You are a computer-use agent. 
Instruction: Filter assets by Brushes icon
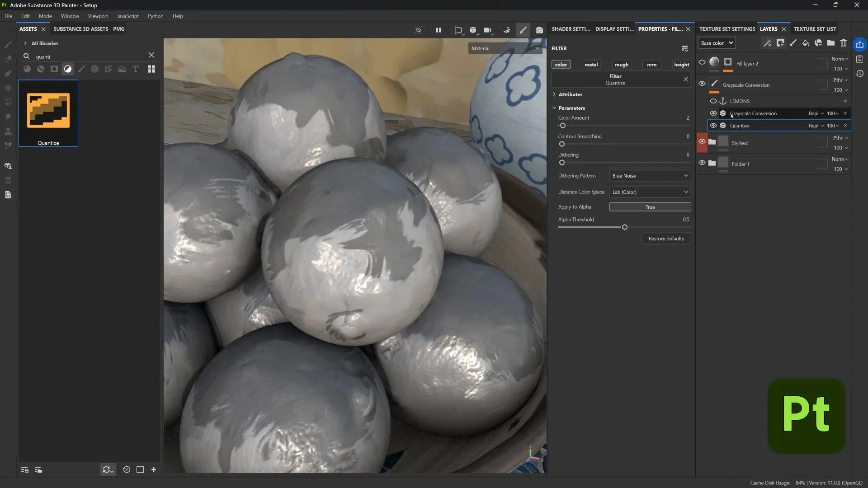[81, 69]
